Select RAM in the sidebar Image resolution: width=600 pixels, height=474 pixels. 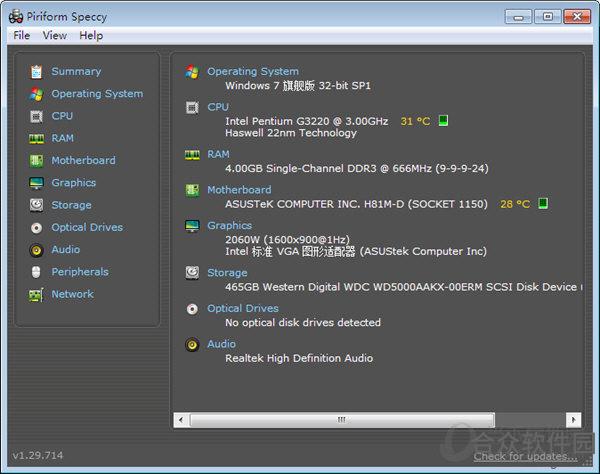tap(62, 138)
